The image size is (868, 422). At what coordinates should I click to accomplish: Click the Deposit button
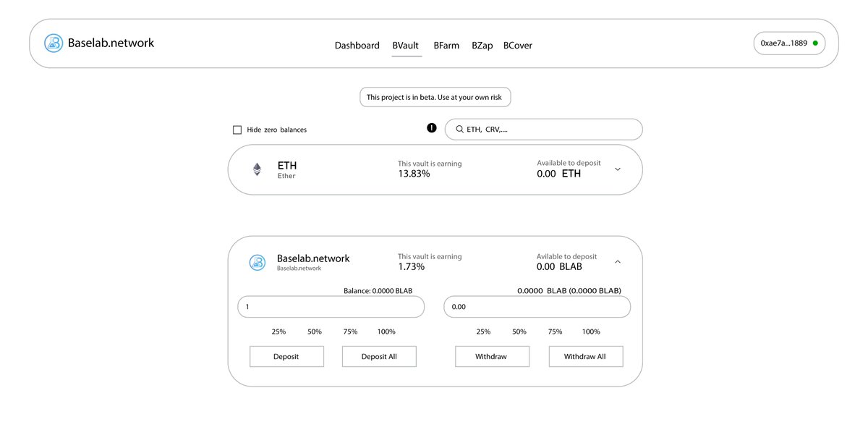tap(286, 356)
